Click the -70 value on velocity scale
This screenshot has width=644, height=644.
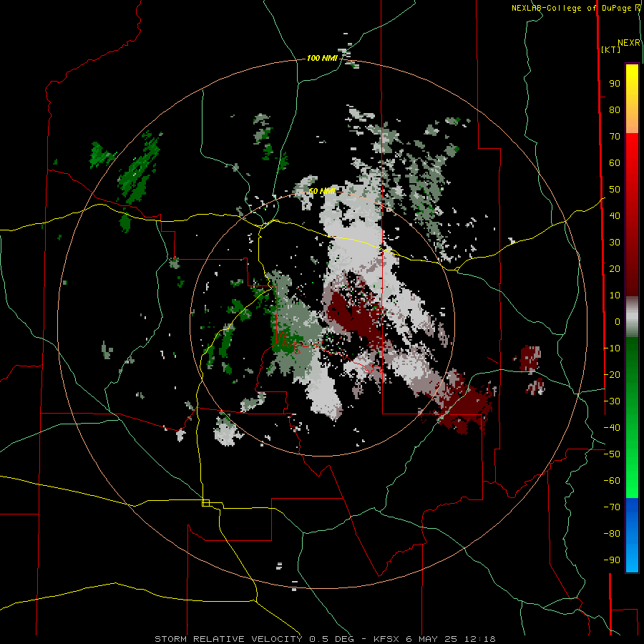click(x=612, y=507)
